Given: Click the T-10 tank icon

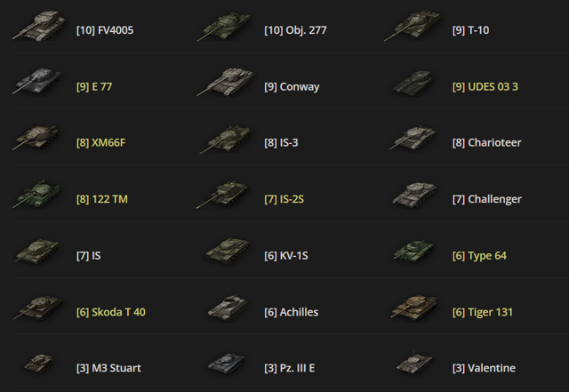Looking at the screenshot, I should click(413, 26).
